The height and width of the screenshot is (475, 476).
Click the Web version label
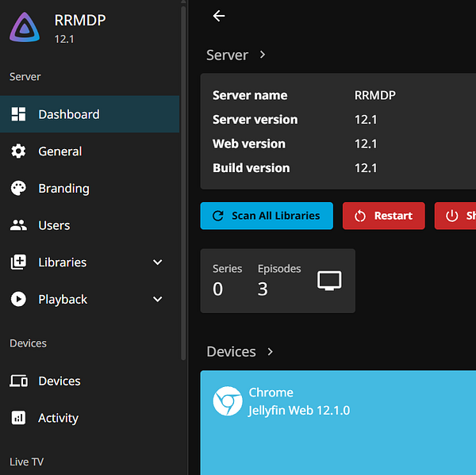pyautogui.click(x=249, y=144)
